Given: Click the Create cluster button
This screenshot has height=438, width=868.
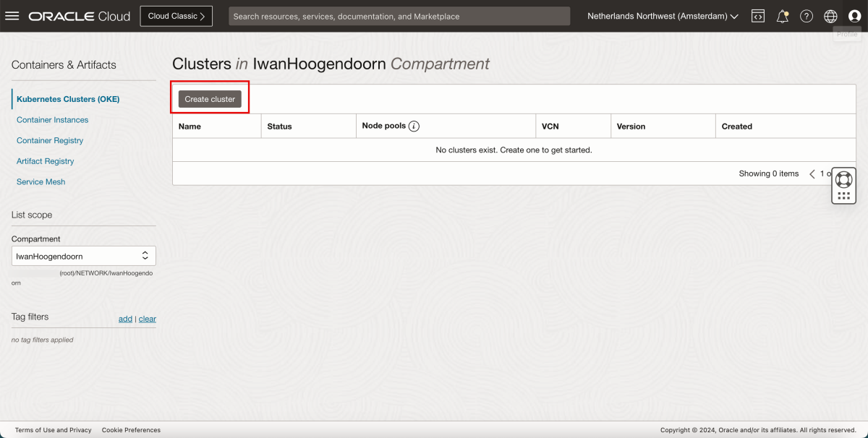Looking at the screenshot, I should (x=210, y=99).
